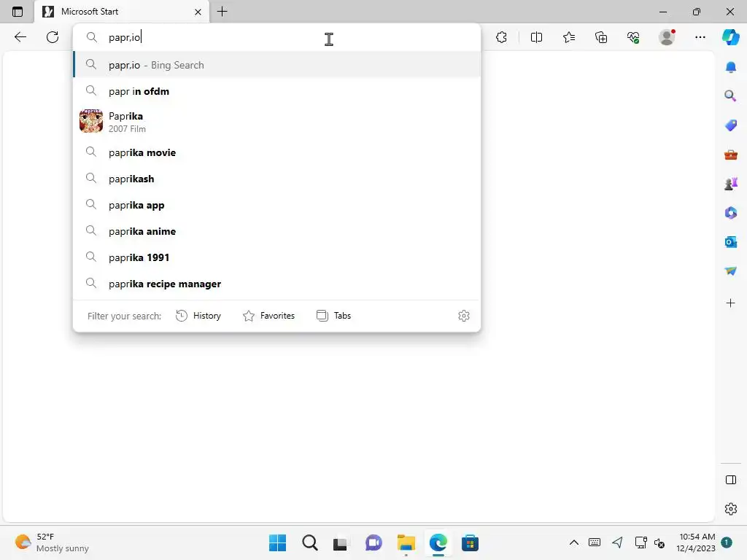Open taskbar Search magnifier
Image resolution: width=747 pixels, height=560 pixels.
(309, 542)
